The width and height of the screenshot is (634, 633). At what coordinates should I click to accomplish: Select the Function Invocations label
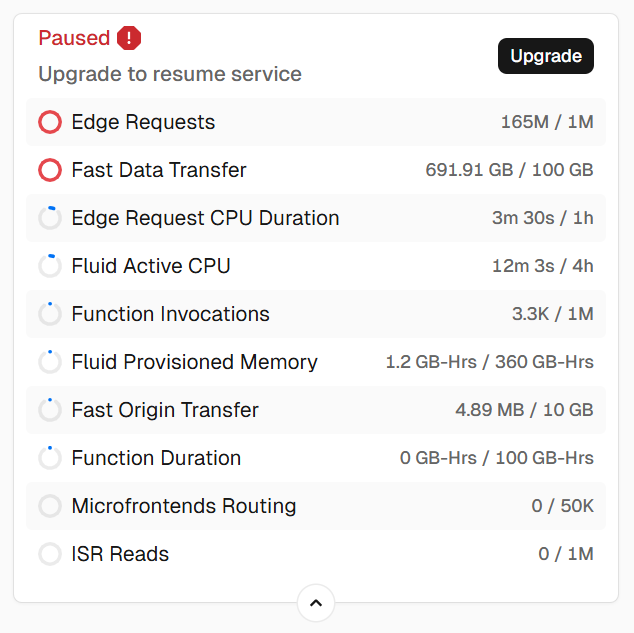click(x=170, y=314)
